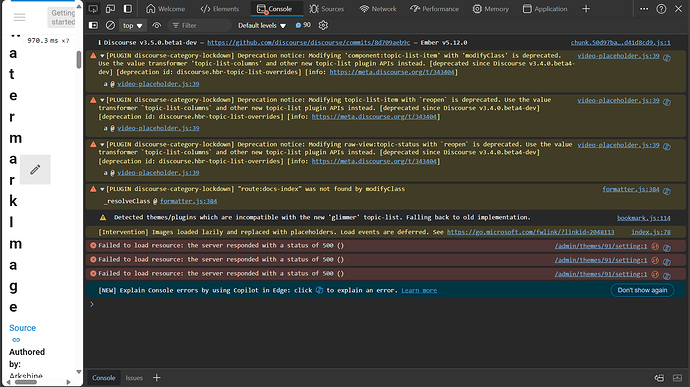Open index.js:78 source link
The width and height of the screenshot is (690, 387).
(651, 232)
